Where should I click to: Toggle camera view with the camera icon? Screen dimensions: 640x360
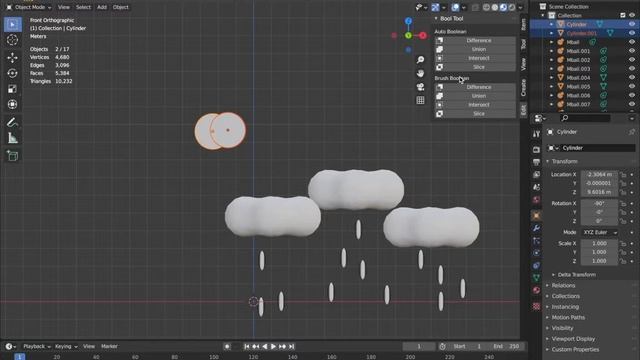point(420,87)
